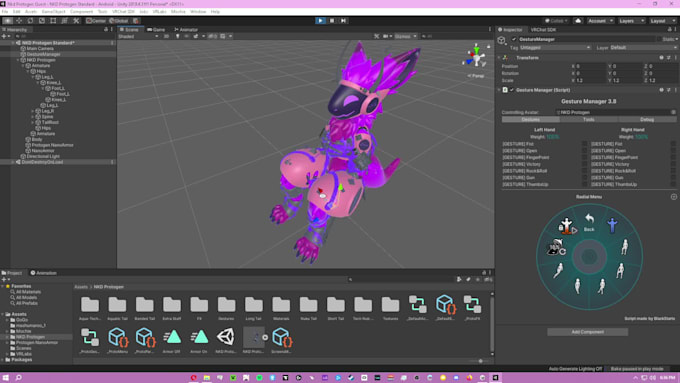Select the blue T-pose figure in radial menu
Viewport: 680px width, 383px height.
click(x=612, y=226)
